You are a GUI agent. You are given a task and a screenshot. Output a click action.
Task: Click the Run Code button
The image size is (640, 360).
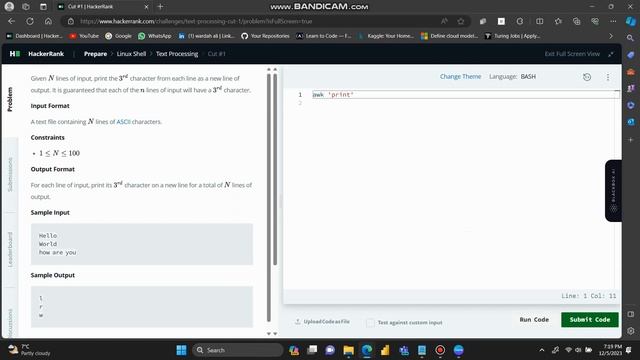click(534, 320)
